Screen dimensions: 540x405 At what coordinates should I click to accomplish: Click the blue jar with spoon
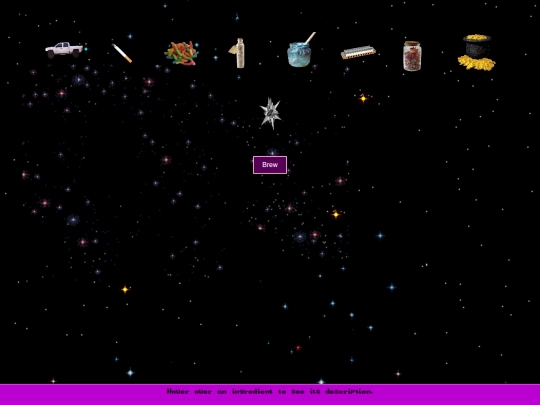click(301, 50)
